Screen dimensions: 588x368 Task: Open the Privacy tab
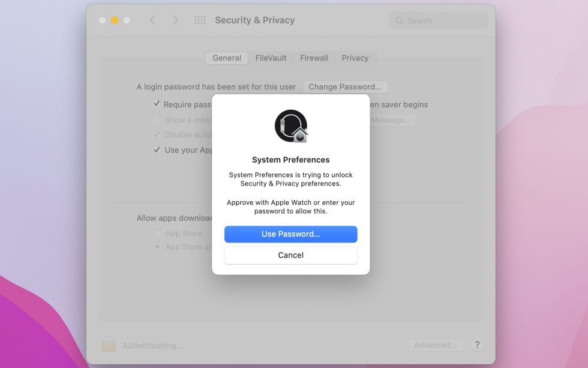(x=355, y=58)
